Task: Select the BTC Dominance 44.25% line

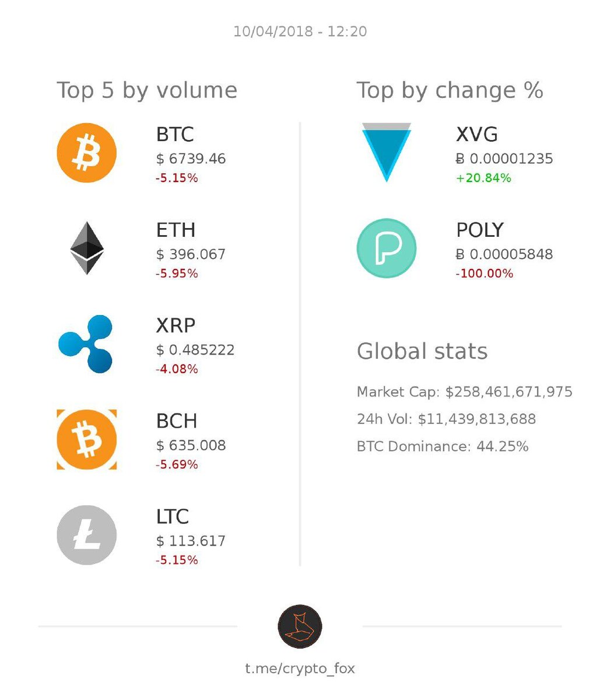Action: (x=443, y=447)
